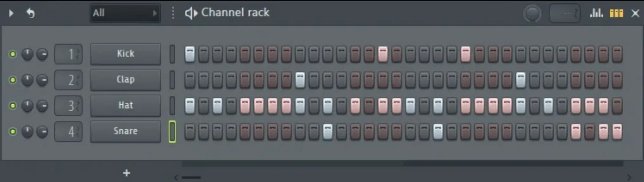Add a new channel with plus button
Screen dimensions: 644x182
(x=126, y=173)
